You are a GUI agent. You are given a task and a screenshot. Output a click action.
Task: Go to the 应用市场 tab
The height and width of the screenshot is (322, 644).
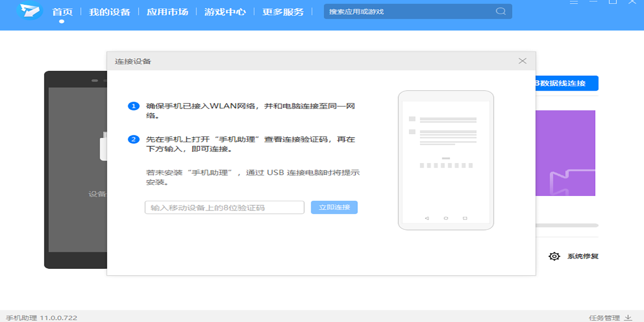point(167,12)
